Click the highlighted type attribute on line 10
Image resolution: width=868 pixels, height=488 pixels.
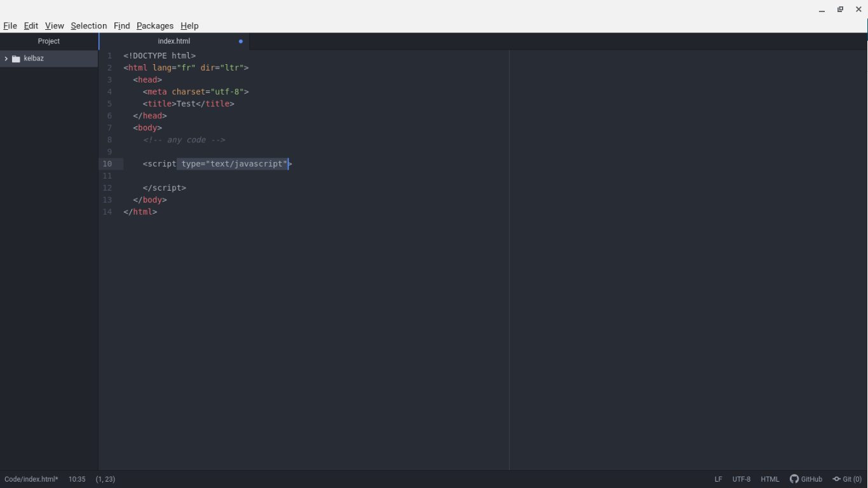tap(232, 163)
